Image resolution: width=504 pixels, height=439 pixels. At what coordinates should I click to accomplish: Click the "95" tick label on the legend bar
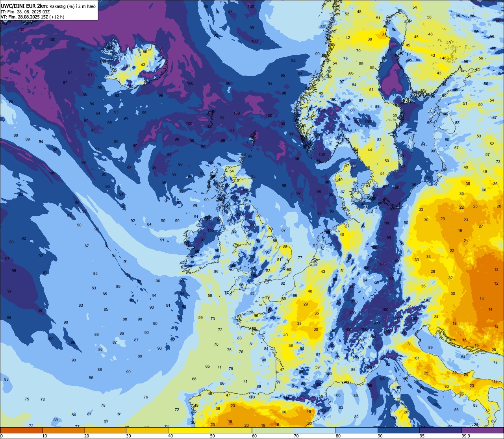pos(422,436)
